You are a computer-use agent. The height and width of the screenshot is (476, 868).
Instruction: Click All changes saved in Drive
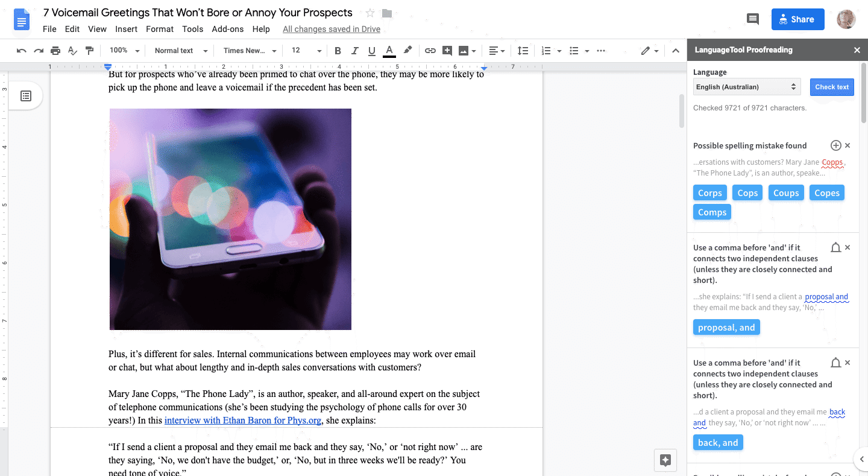click(332, 29)
